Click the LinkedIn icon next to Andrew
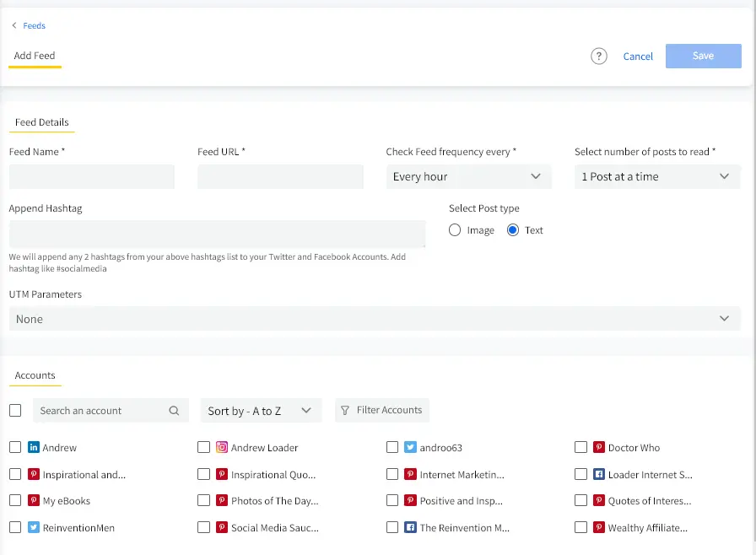The width and height of the screenshot is (756, 555). click(34, 448)
